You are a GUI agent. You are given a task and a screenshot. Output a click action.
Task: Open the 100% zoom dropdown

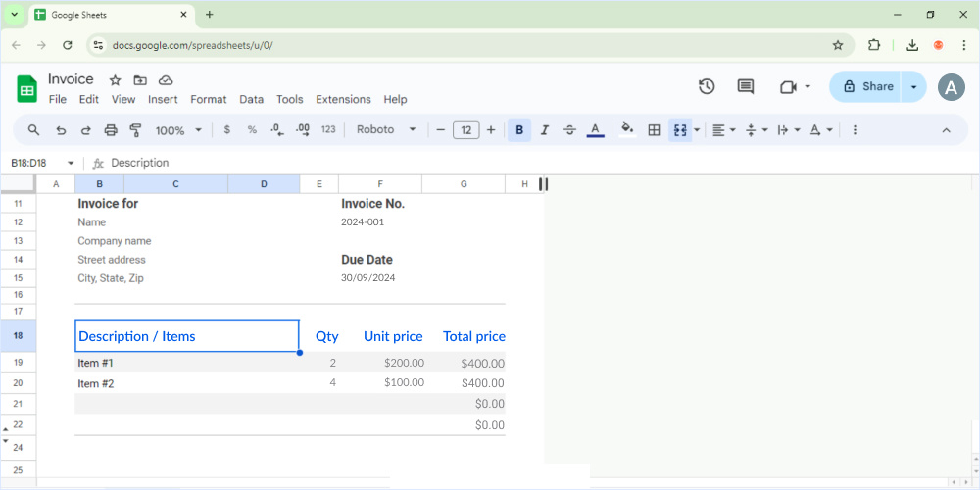(x=178, y=130)
